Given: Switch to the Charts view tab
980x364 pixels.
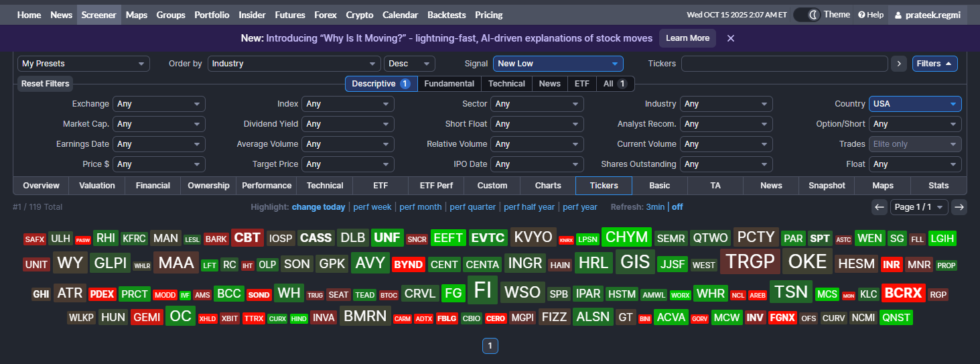Looking at the screenshot, I should coord(548,186).
